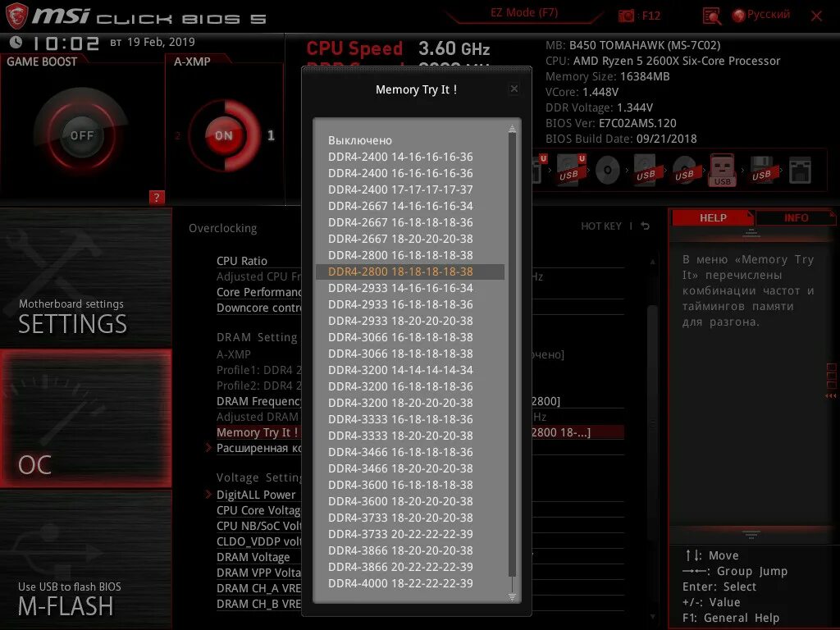840x630 pixels.
Task: Choose DDR4-4000 18-22-22-22-39 preset
Action: tap(400, 583)
